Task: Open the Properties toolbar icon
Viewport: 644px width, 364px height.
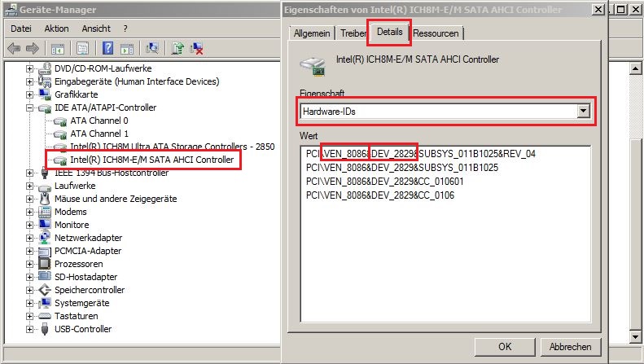Action: [82, 49]
